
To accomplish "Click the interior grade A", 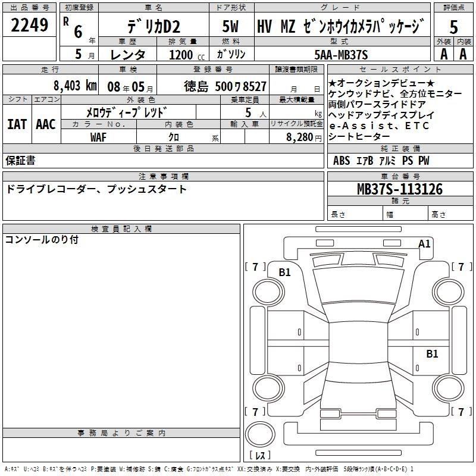I will pos(463,54).
